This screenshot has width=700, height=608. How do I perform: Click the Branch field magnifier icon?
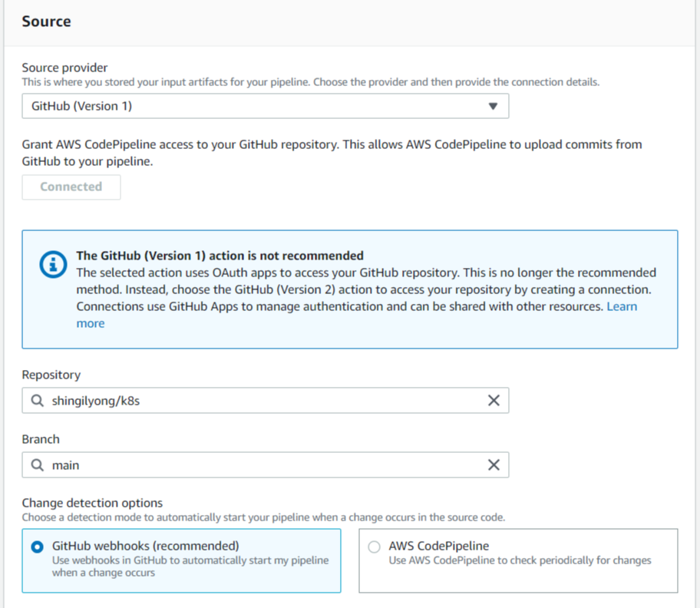pos(37,465)
